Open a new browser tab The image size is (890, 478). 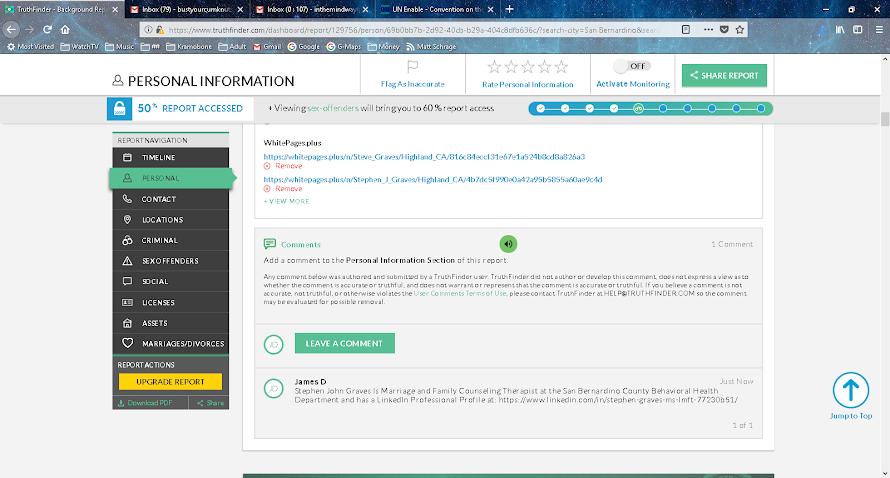pyautogui.click(x=509, y=9)
